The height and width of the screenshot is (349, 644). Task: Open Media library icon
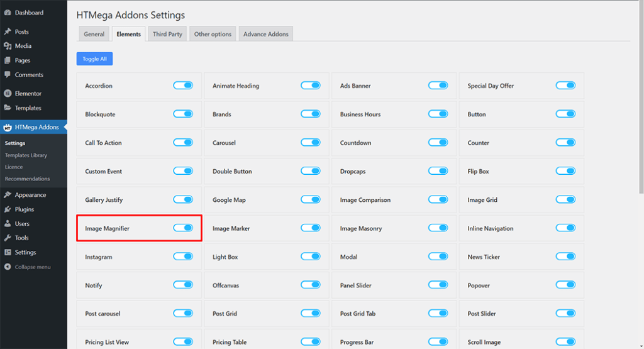pos(8,46)
